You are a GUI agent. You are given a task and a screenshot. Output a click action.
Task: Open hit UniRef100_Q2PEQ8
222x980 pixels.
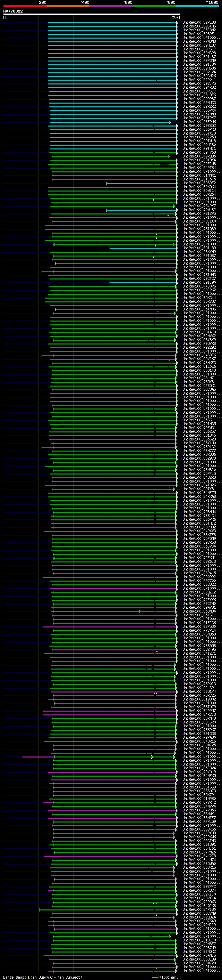coord(199,23)
